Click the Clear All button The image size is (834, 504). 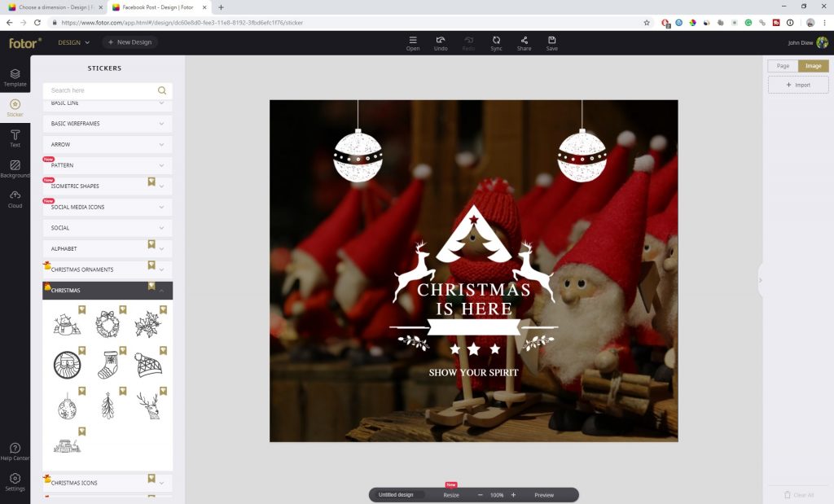pyautogui.click(x=798, y=495)
